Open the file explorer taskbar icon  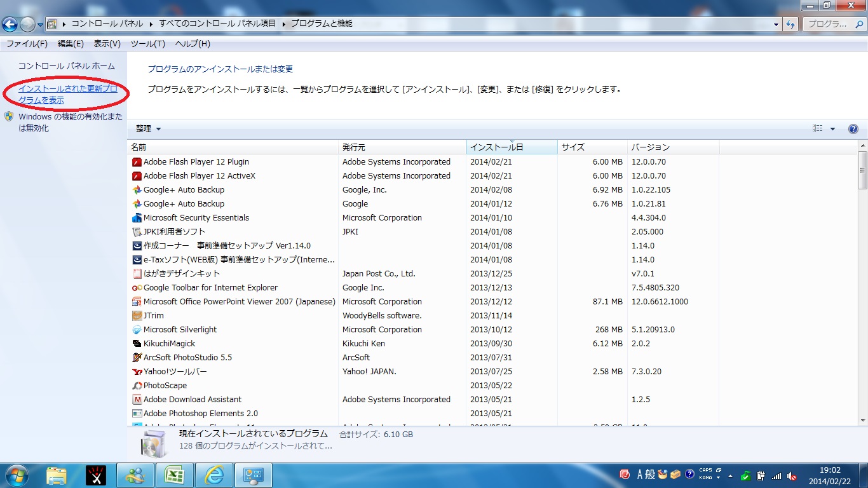[56, 475]
